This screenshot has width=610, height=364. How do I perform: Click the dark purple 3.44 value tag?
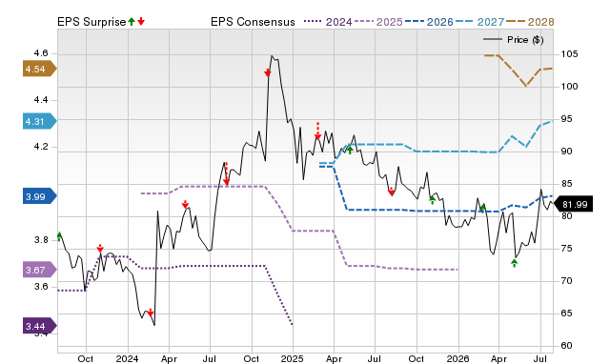(x=40, y=326)
